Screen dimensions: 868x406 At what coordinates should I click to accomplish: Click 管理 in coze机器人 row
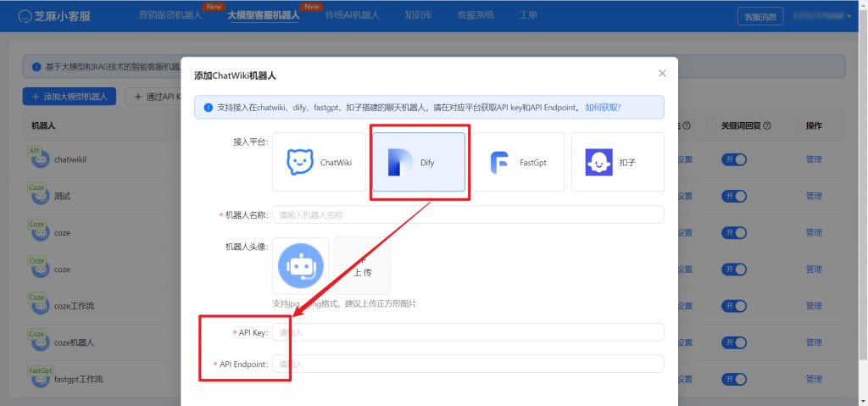[814, 342]
